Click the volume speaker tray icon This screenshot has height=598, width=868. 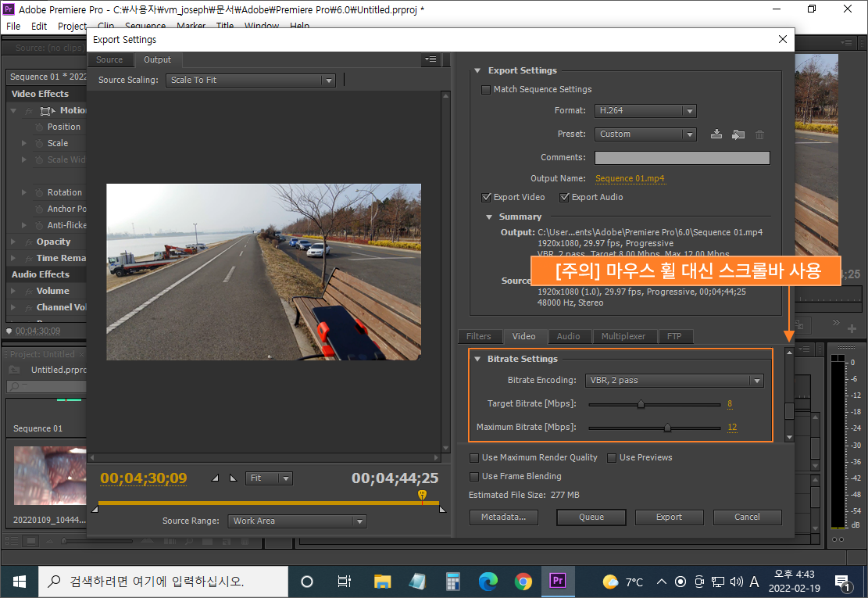pyautogui.click(x=736, y=582)
